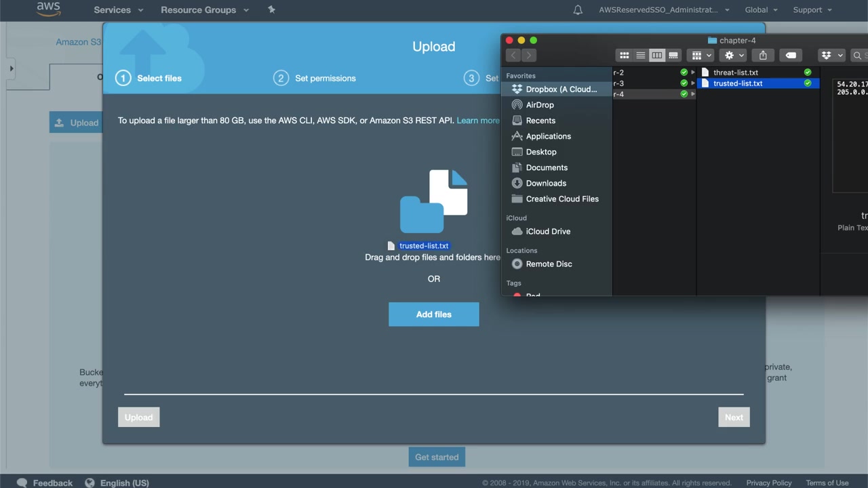Image resolution: width=868 pixels, height=488 pixels.
Task: Go to step 3 of upload wizard
Action: [x=481, y=78]
